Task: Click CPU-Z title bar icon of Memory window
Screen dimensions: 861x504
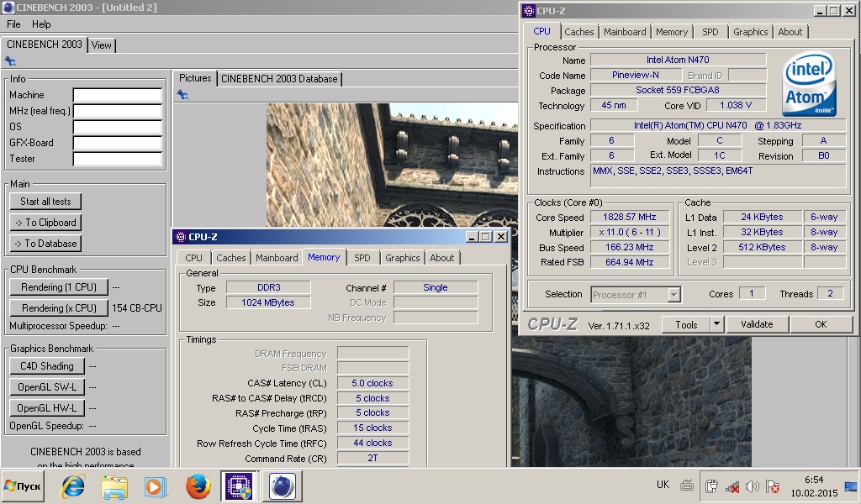Action: click(x=180, y=237)
